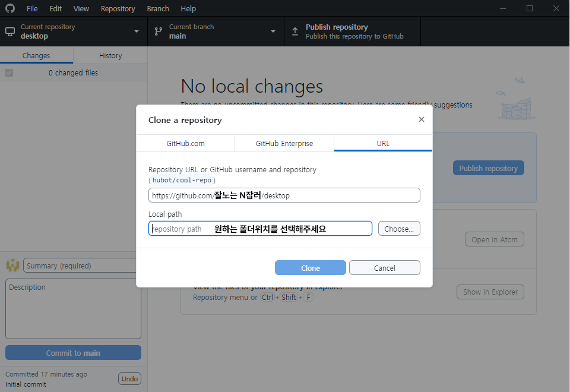
Task: Open the Help menu
Action: 188,8
